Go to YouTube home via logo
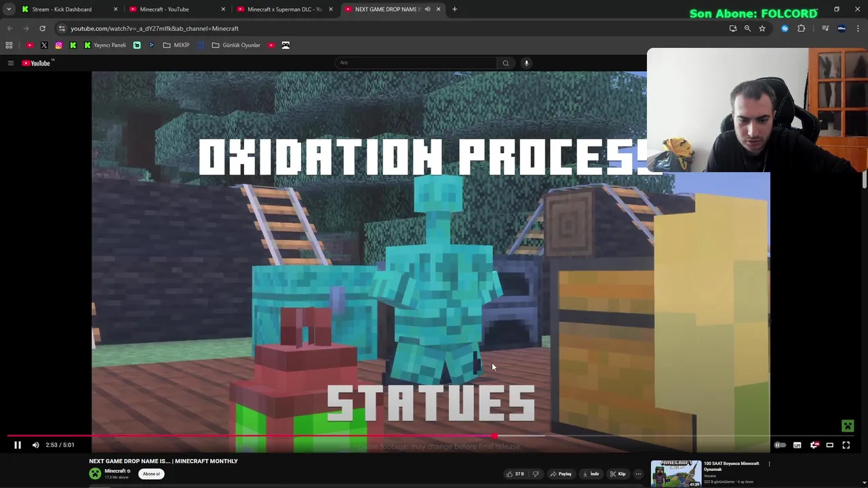868x488 pixels. point(37,63)
